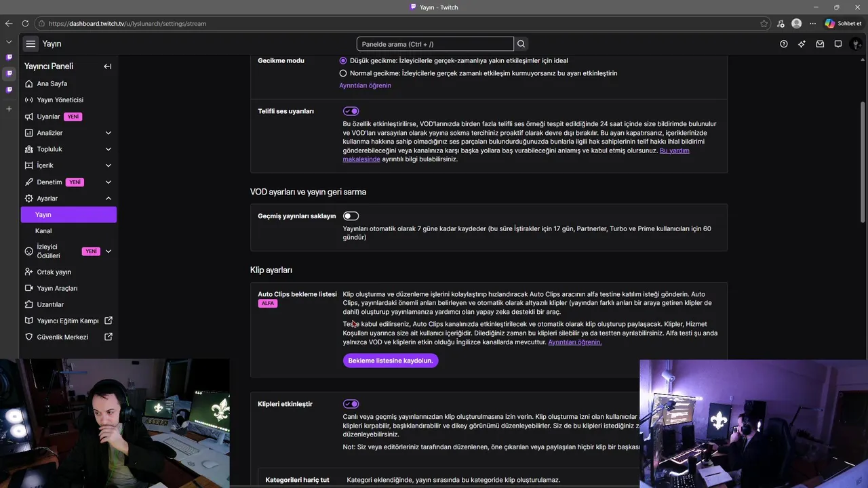
Task: Click Panelde arama search field
Action: (435, 44)
